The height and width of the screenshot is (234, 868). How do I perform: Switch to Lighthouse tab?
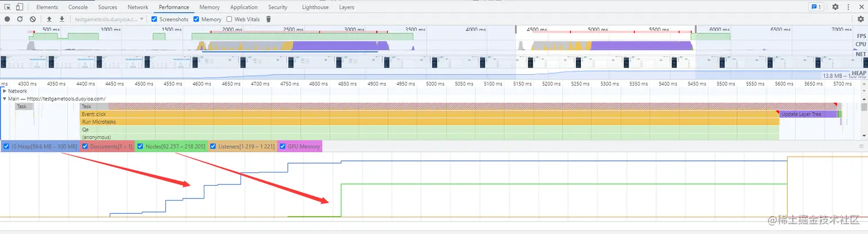(x=316, y=7)
